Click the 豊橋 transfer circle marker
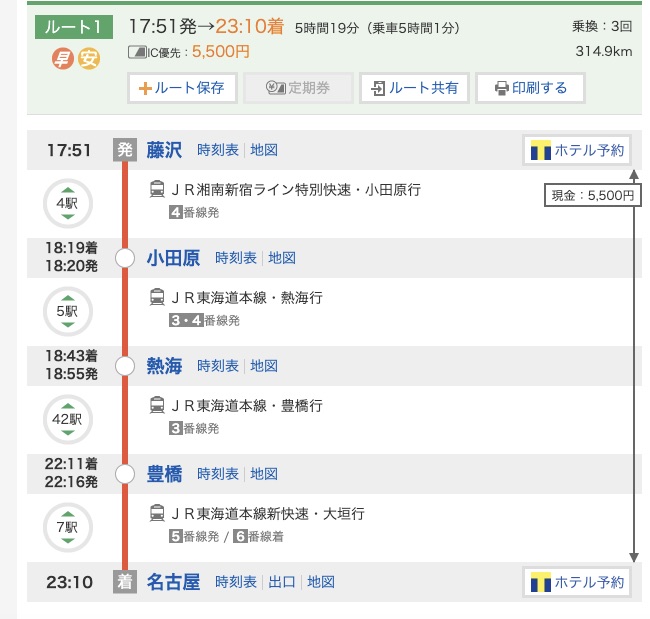The height and width of the screenshot is (619, 650). coord(125,474)
